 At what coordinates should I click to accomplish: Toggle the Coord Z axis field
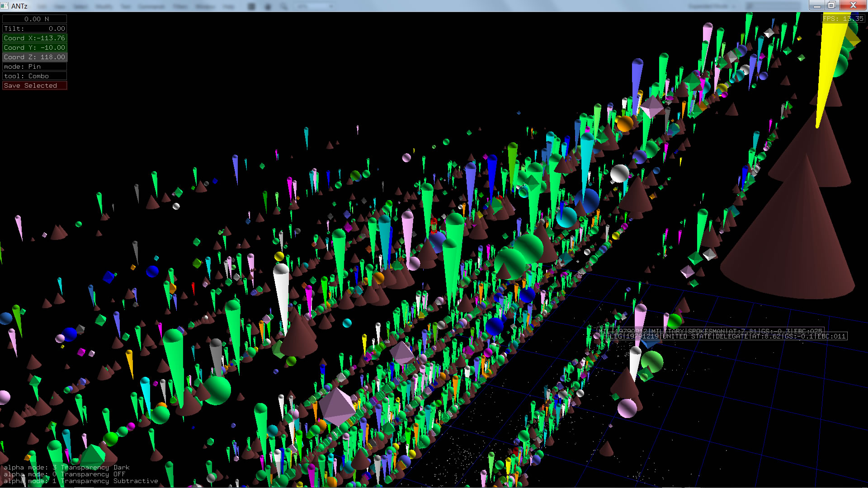coord(34,57)
